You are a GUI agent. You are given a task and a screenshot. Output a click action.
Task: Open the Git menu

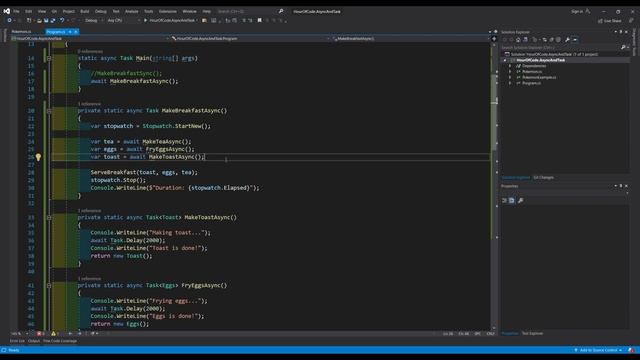click(54, 11)
